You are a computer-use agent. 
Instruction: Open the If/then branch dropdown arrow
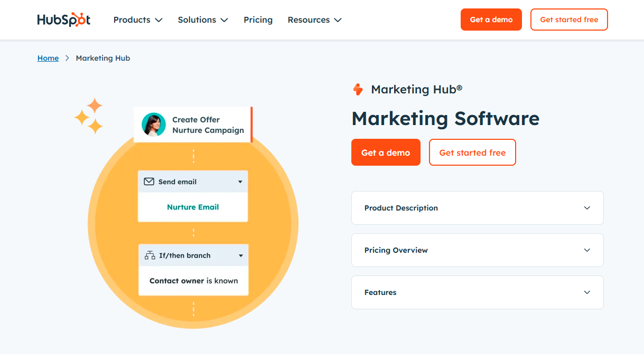coord(241,256)
